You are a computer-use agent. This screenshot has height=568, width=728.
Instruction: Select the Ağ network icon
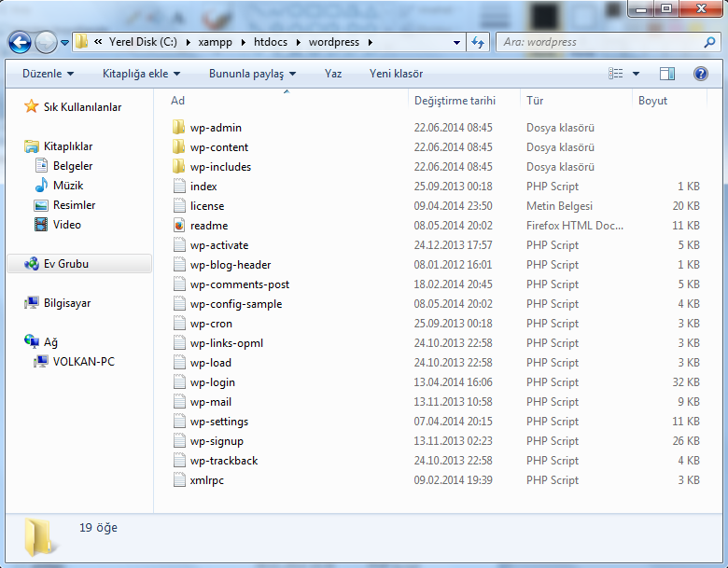tap(32, 342)
